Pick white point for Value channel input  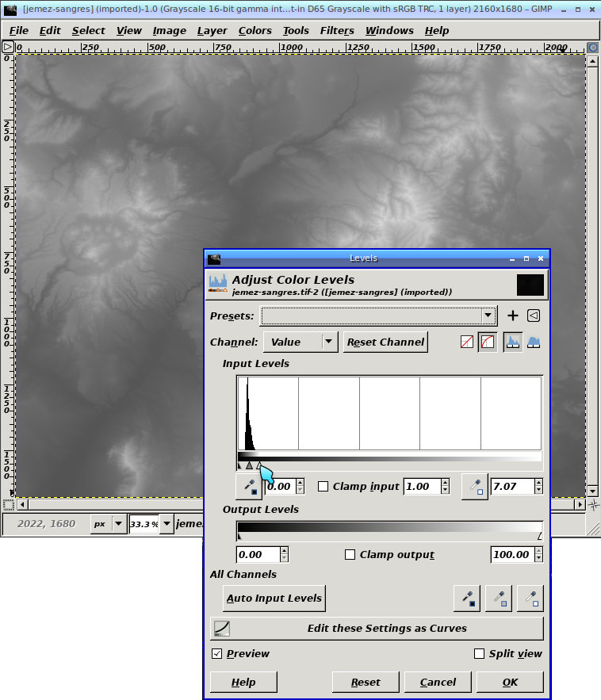475,486
